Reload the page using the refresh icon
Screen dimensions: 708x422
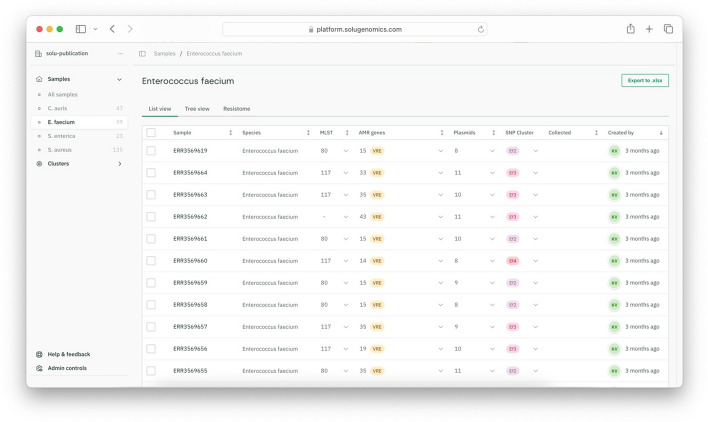point(480,29)
